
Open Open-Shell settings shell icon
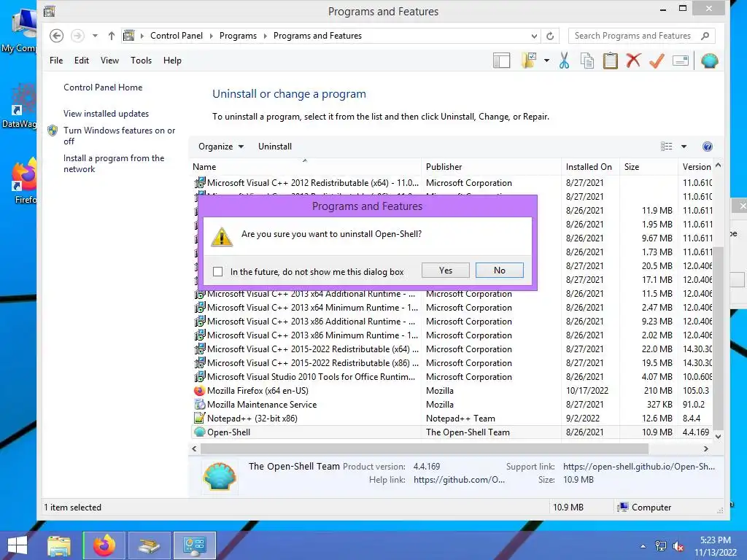coord(709,61)
